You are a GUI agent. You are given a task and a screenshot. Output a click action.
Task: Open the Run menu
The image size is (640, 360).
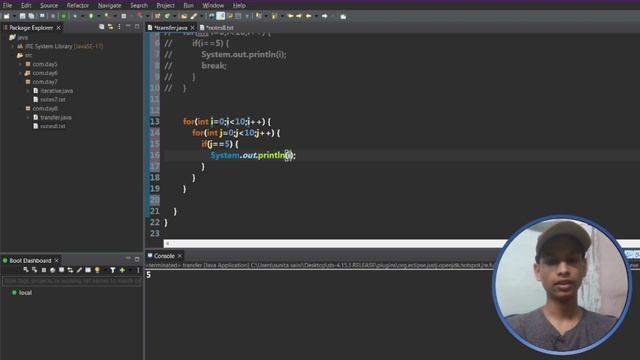188,5
